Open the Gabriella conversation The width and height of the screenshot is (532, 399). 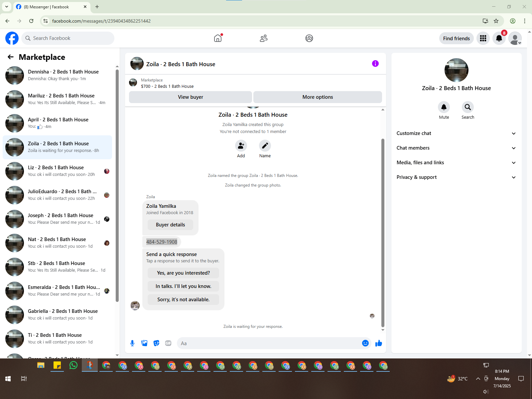coord(57,315)
